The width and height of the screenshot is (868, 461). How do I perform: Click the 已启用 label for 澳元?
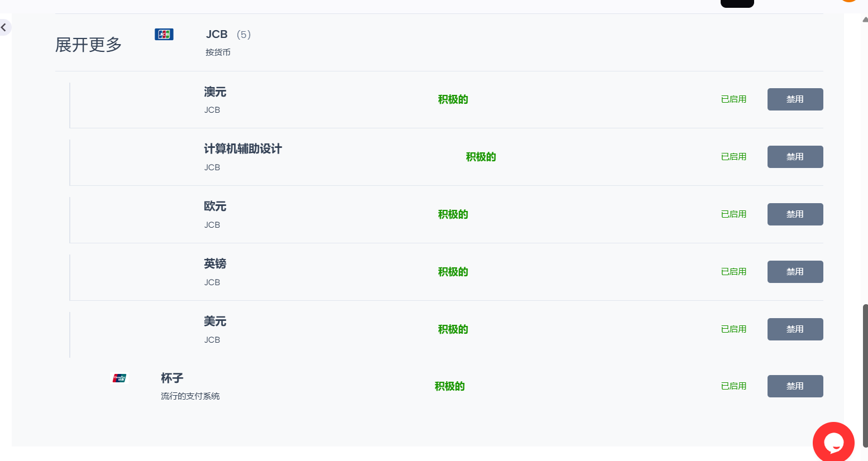[733, 99]
